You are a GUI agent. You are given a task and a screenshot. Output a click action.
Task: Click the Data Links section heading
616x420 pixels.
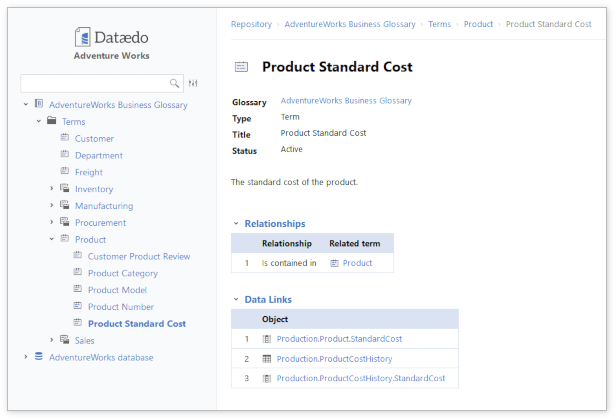click(x=268, y=300)
